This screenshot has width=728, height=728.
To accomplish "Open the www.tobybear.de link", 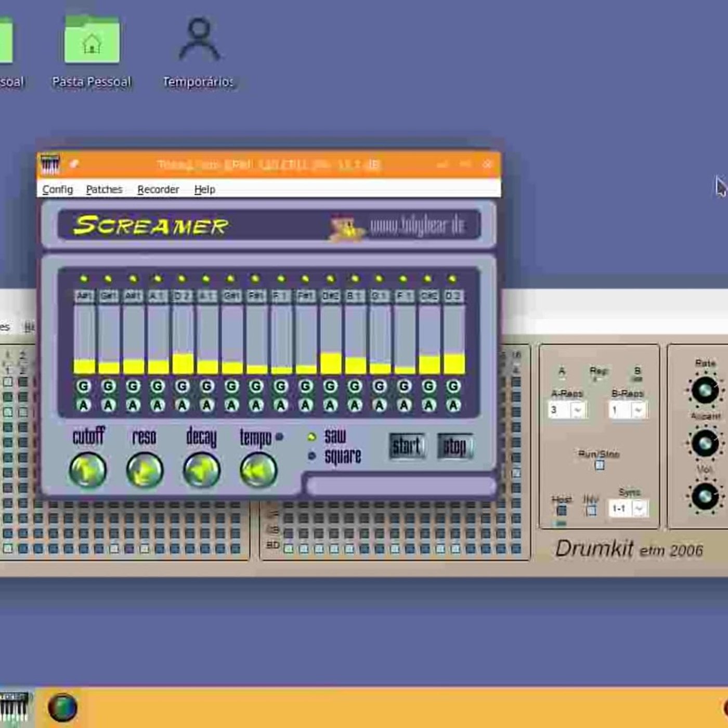I will point(418,226).
